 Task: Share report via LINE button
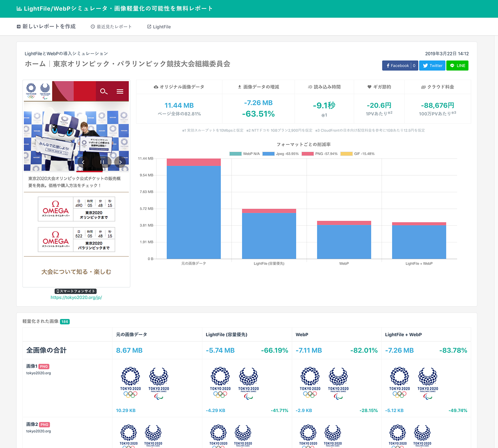pyautogui.click(x=457, y=65)
